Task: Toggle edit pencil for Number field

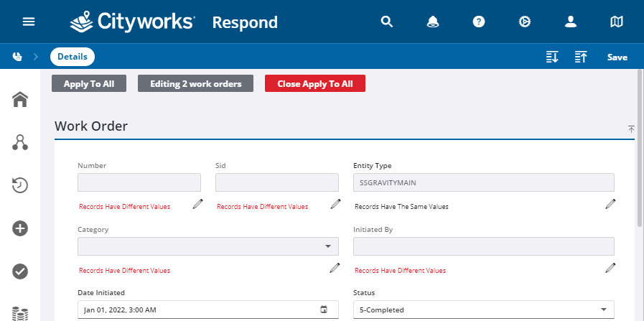Action: point(197,205)
